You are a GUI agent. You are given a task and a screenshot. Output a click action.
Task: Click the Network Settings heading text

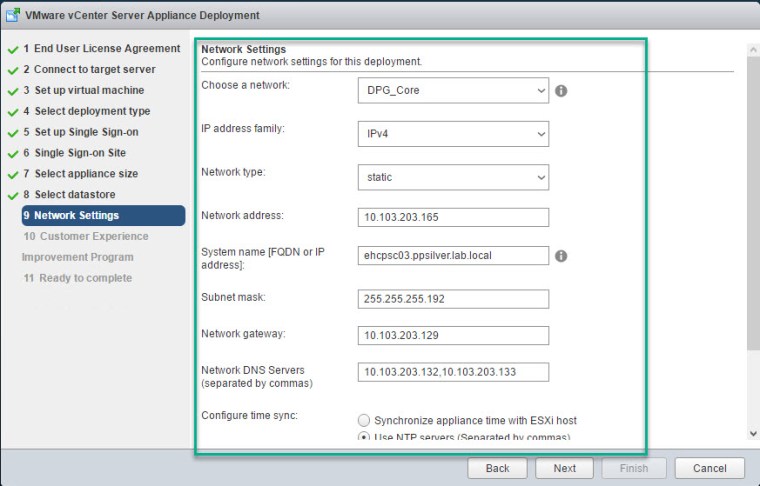[243, 49]
